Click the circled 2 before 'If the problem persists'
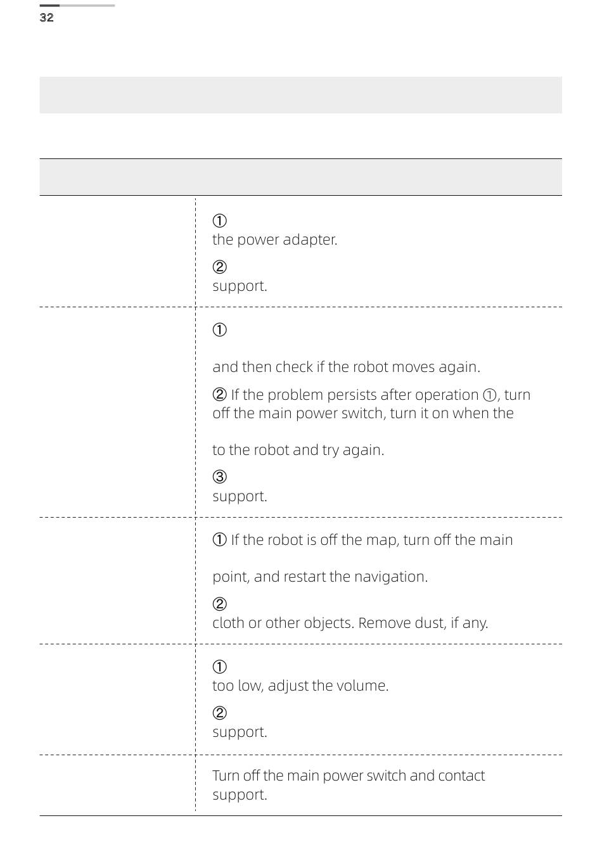This screenshot has width=602, height=868. point(219,395)
